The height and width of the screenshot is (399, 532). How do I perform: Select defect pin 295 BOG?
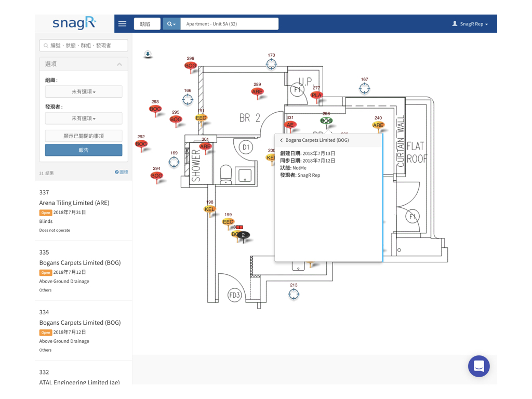(176, 119)
